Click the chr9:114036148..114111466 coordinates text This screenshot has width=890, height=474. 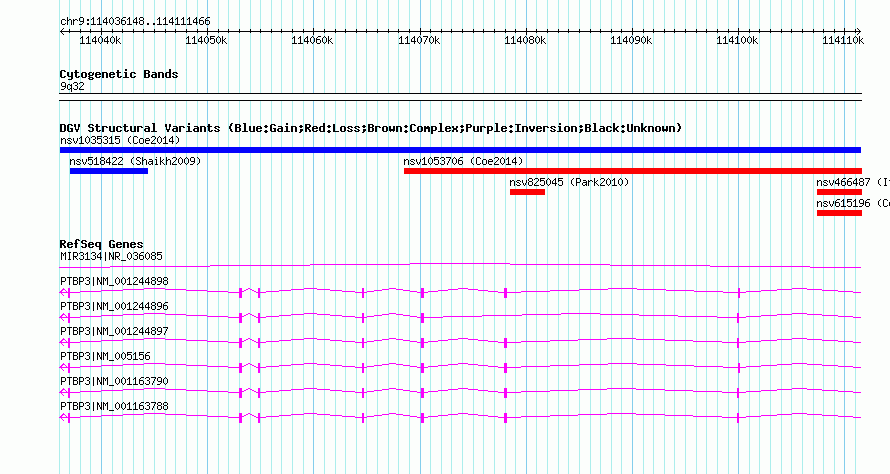tap(135, 21)
